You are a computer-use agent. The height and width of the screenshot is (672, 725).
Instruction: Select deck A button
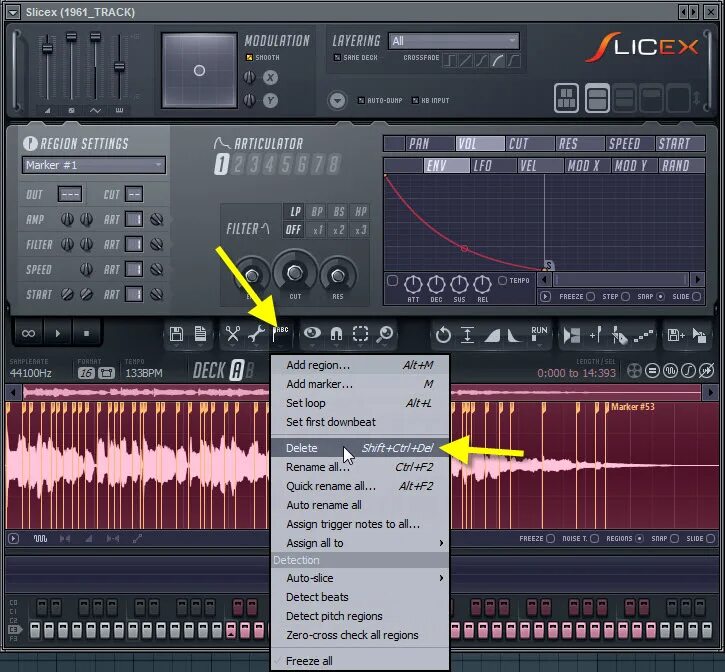(x=236, y=370)
